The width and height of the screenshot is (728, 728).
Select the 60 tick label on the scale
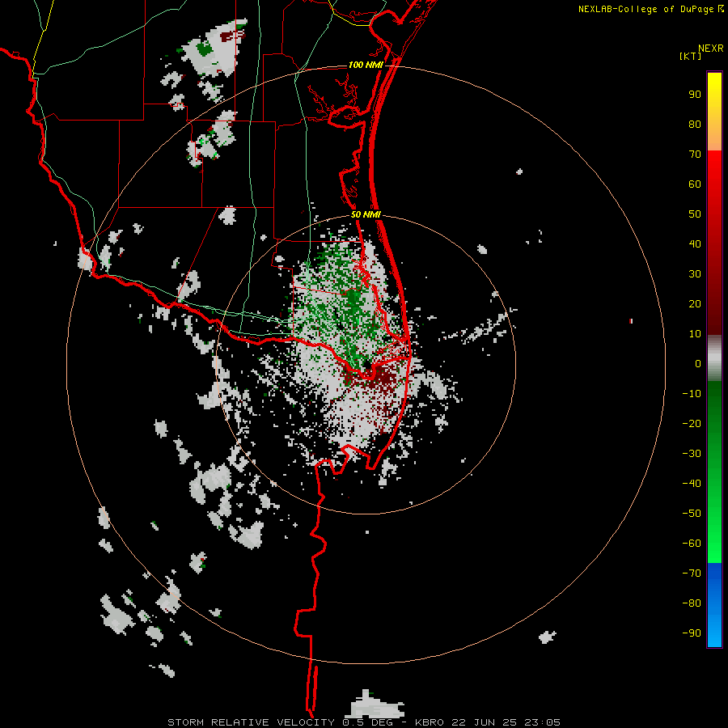[x=695, y=184]
